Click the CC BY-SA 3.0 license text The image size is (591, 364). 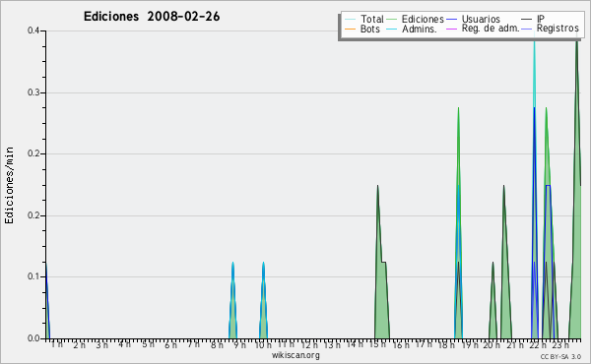click(560, 357)
